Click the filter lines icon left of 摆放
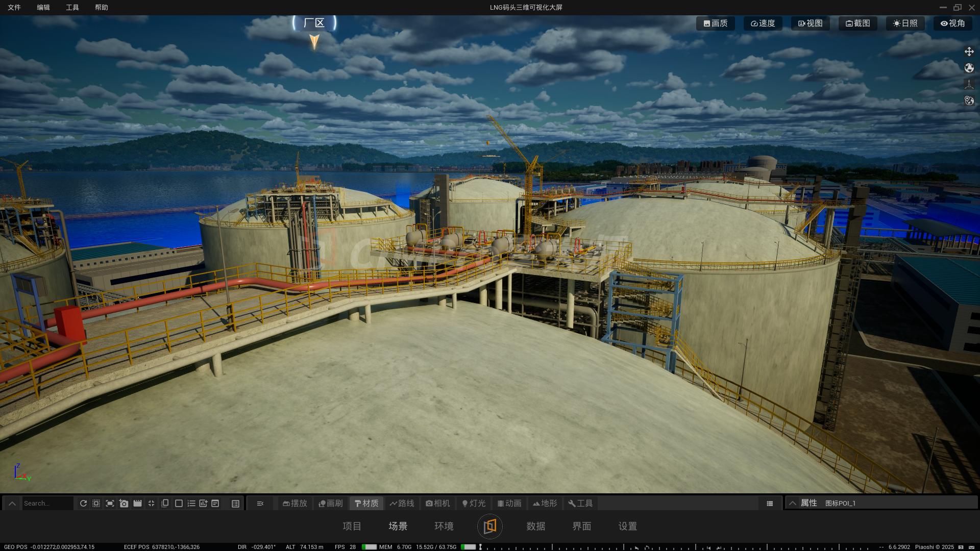980x551 pixels. pyautogui.click(x=260, y=504)
